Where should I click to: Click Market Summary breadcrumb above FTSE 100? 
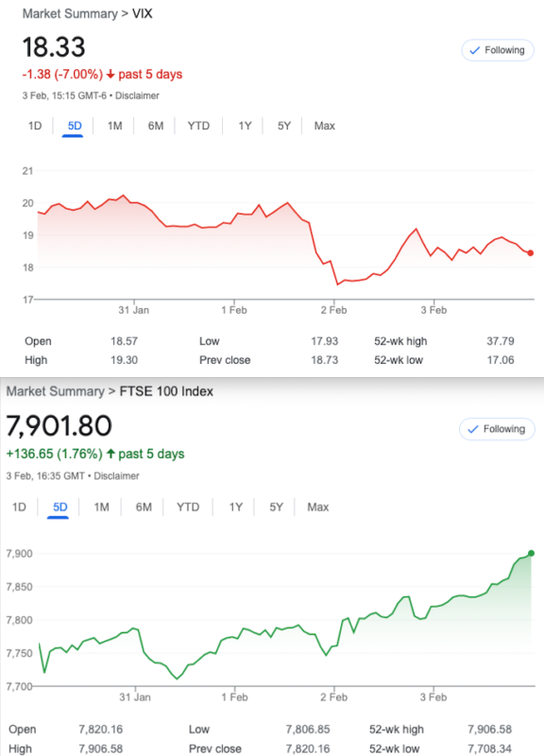click(55, 391)
